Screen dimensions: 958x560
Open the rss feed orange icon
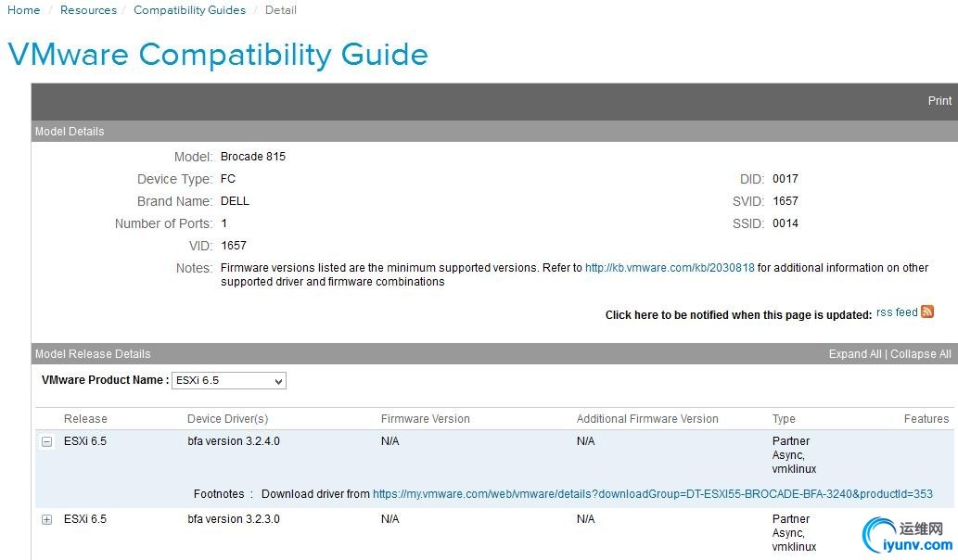(x=926, y=312)
